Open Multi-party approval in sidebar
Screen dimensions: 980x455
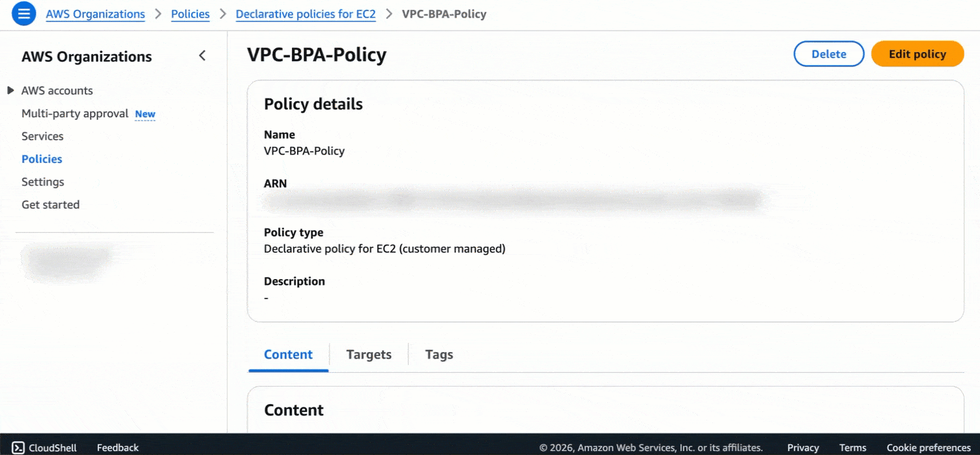pyautogui.click(x=75, y=113)
